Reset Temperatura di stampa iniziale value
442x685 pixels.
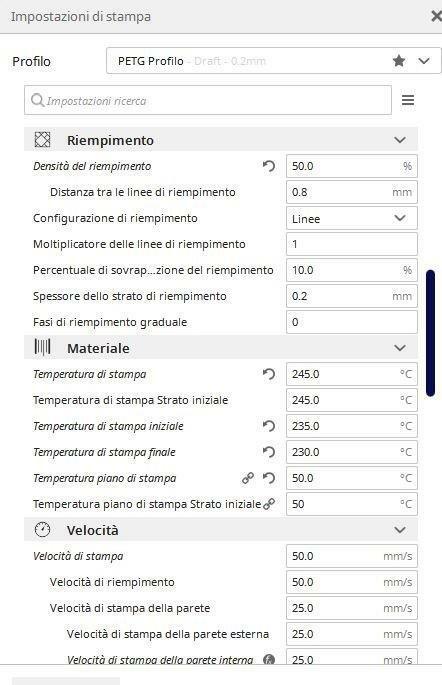click(269, 426)
